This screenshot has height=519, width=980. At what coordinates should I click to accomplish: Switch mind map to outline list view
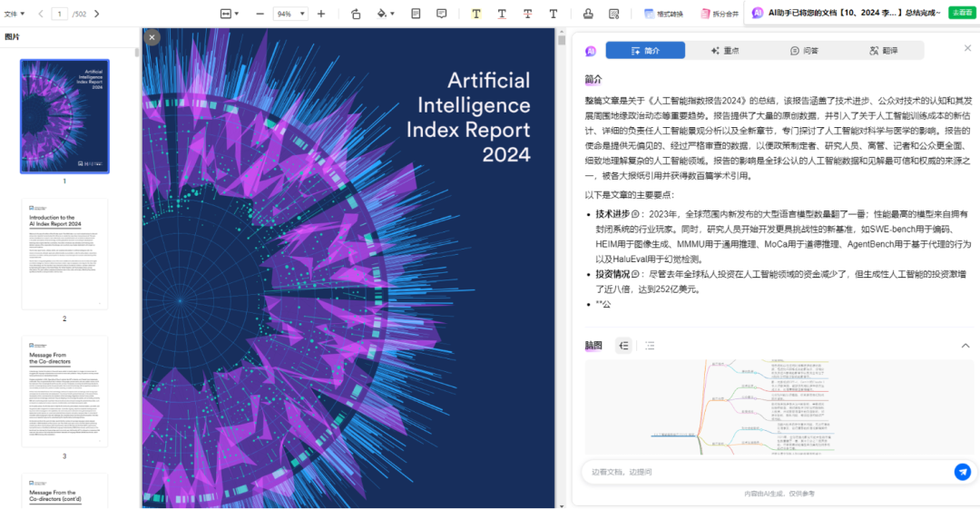(x=650, y=345)
